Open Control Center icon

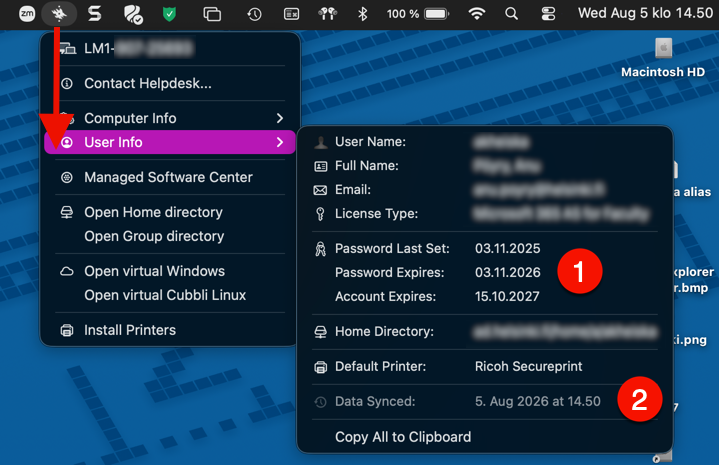(548, 14)
